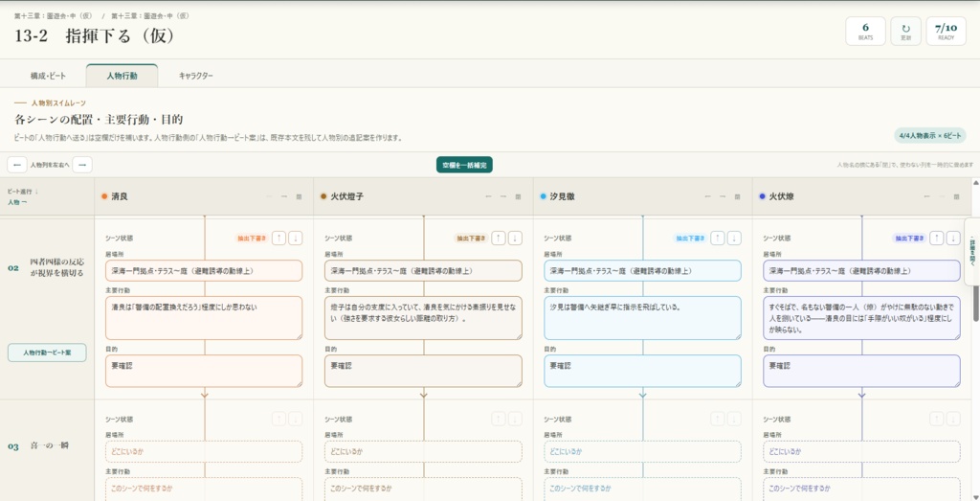
Task: Move 汐見徹 column left arrow
Action: [708, 196]
